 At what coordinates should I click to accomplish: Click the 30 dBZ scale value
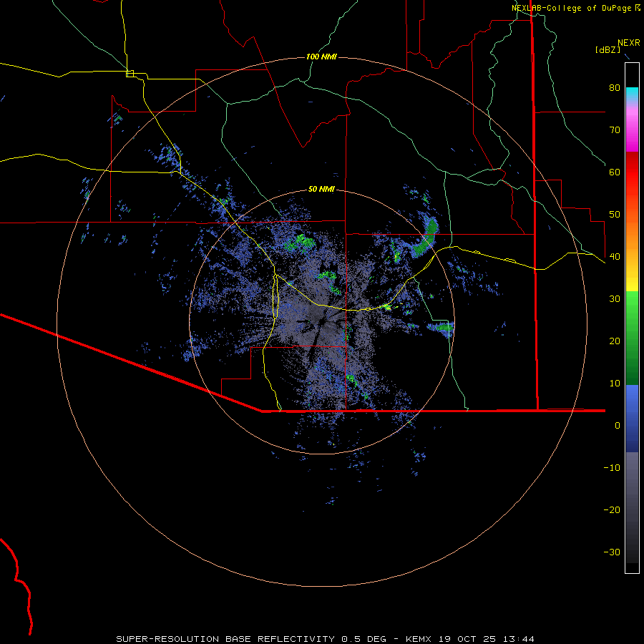[x=615, y=299]
